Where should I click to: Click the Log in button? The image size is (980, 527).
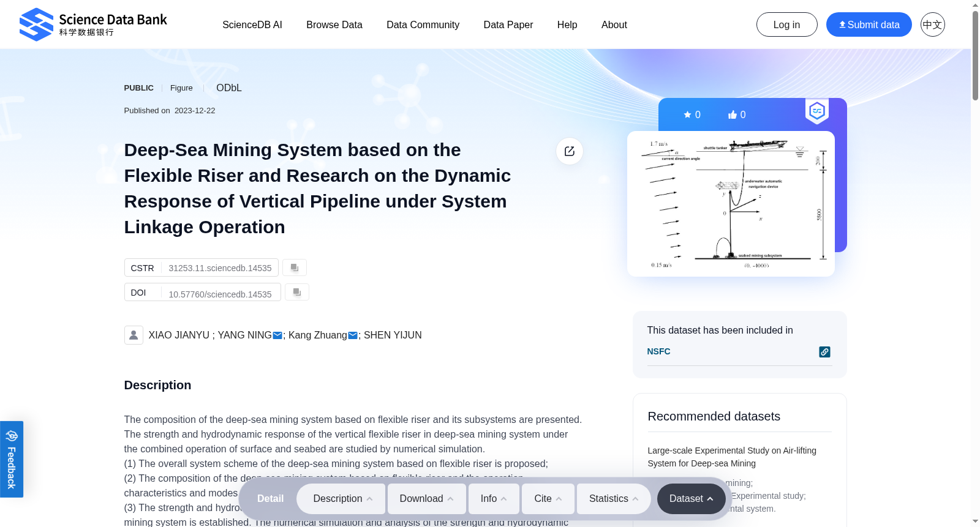pyautogui.click(x=786, y=24)
